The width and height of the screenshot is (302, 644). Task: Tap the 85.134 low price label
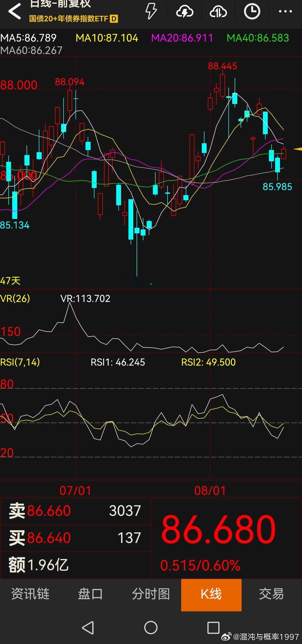15,225
